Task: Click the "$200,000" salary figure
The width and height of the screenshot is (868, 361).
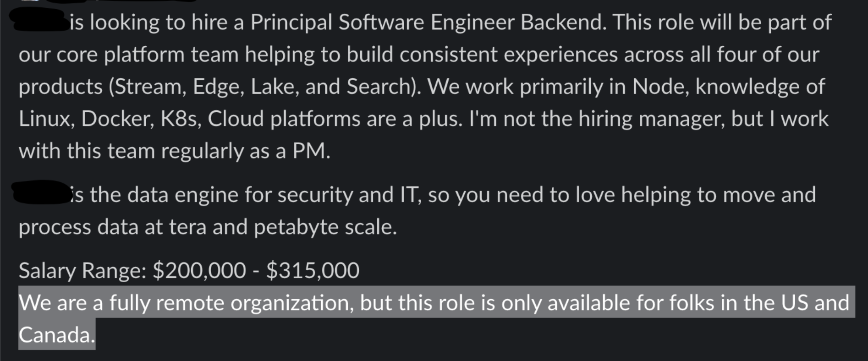Action: click(x=199, y=270)
